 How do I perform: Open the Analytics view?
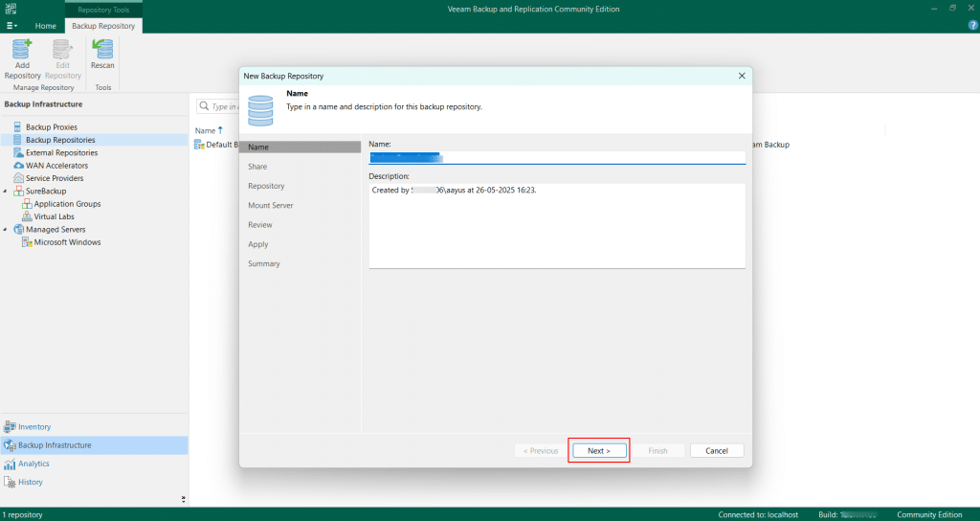33,464
